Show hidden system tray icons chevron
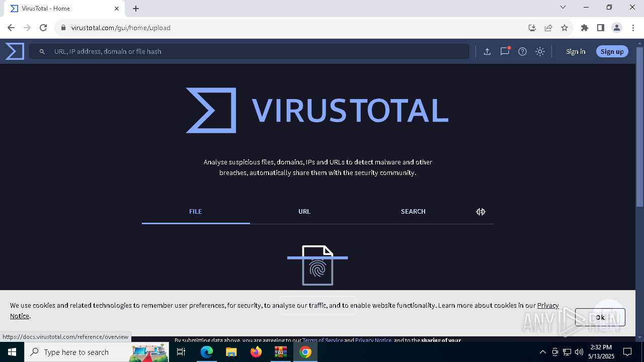 (542, 352)
